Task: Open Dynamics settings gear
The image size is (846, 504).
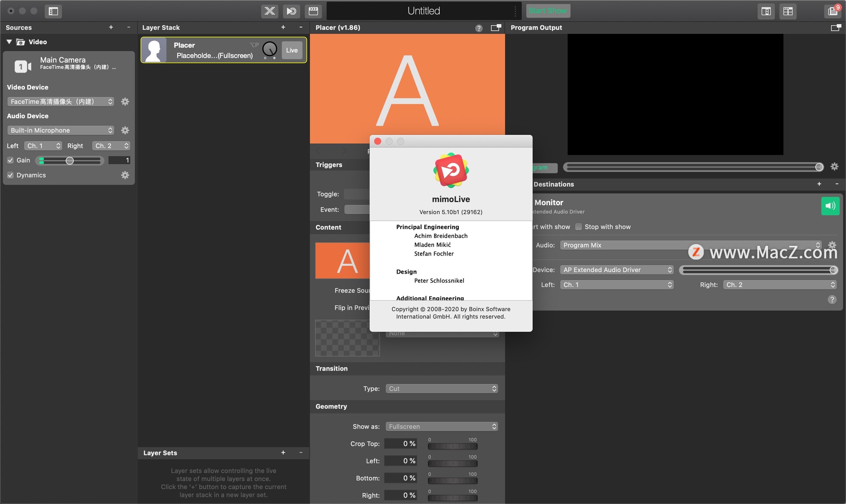Action: click(125, 175)
